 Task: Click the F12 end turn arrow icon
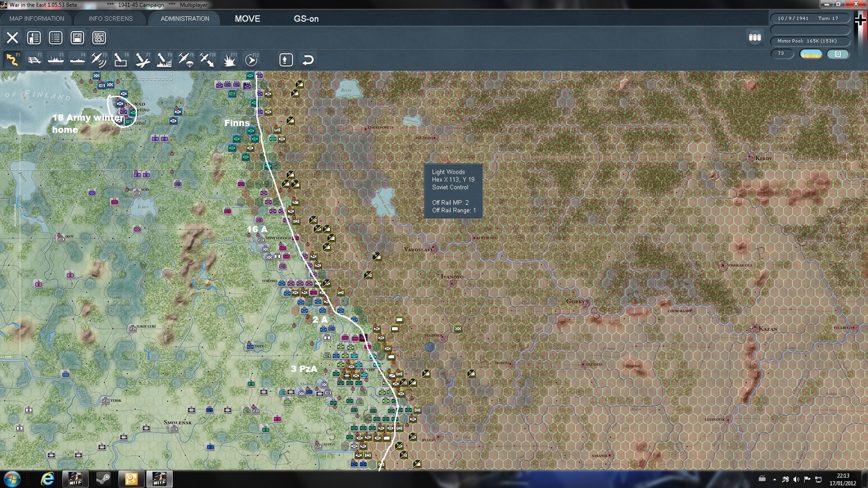coord(251,60)
